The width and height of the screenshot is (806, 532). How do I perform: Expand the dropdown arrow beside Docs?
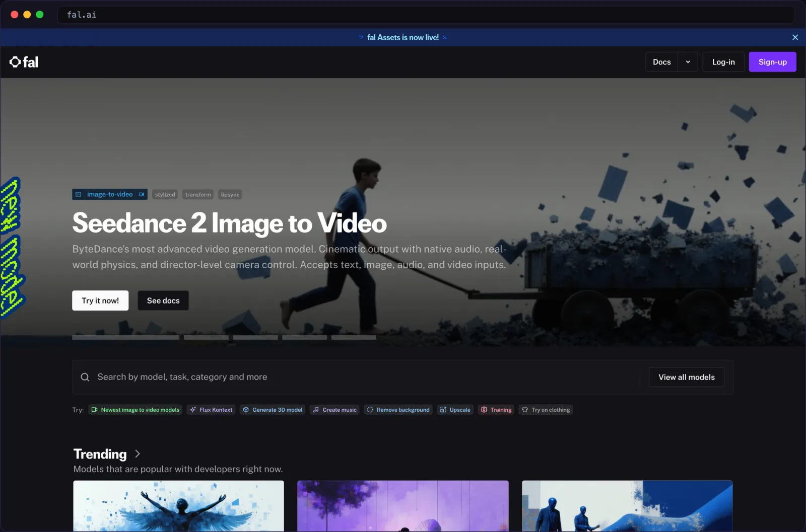pyautogui.click(x=688, y=62)
